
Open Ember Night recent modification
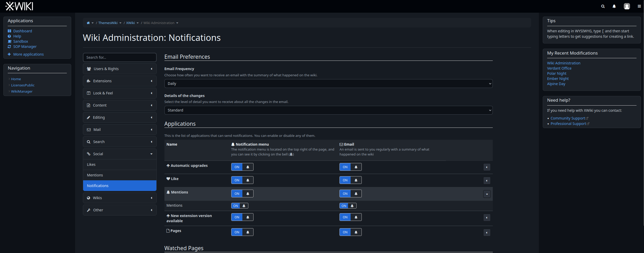click(x=558, y=79)
